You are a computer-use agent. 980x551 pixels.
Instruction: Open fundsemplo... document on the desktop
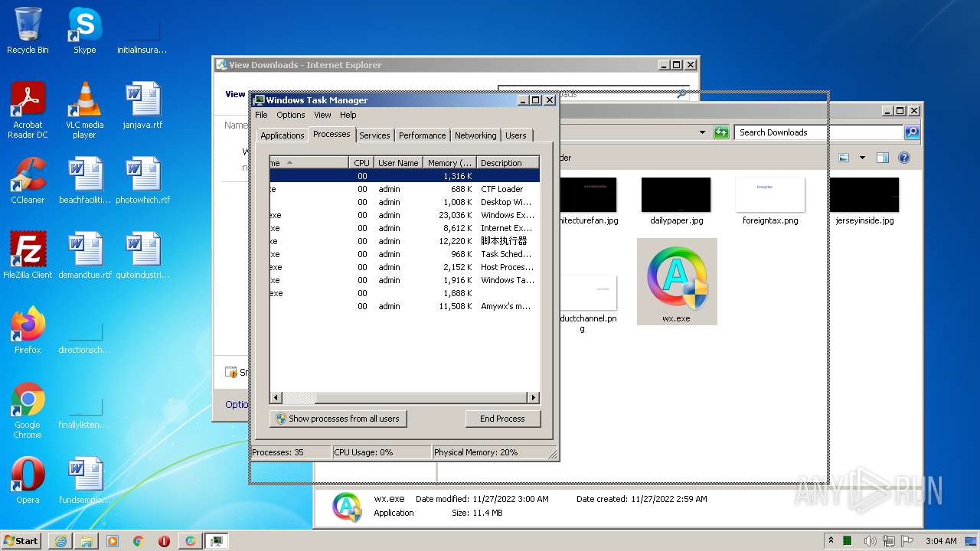point(85,480)
